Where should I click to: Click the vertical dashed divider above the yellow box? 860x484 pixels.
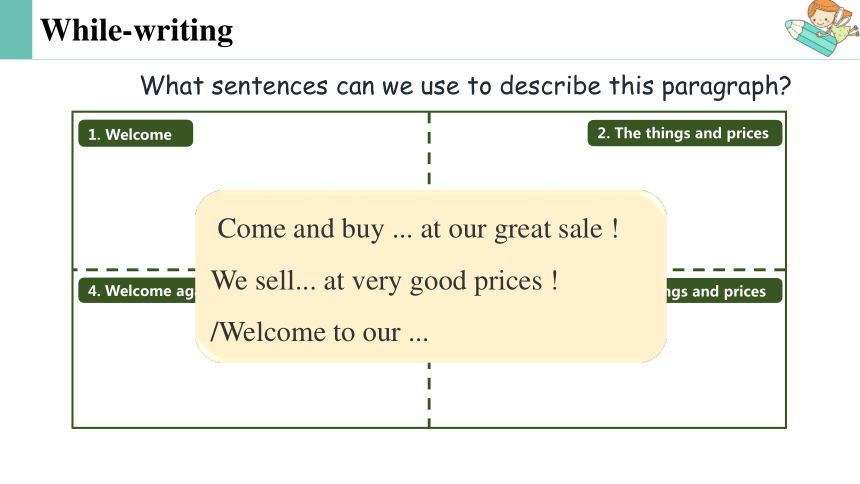pos(429,150)
